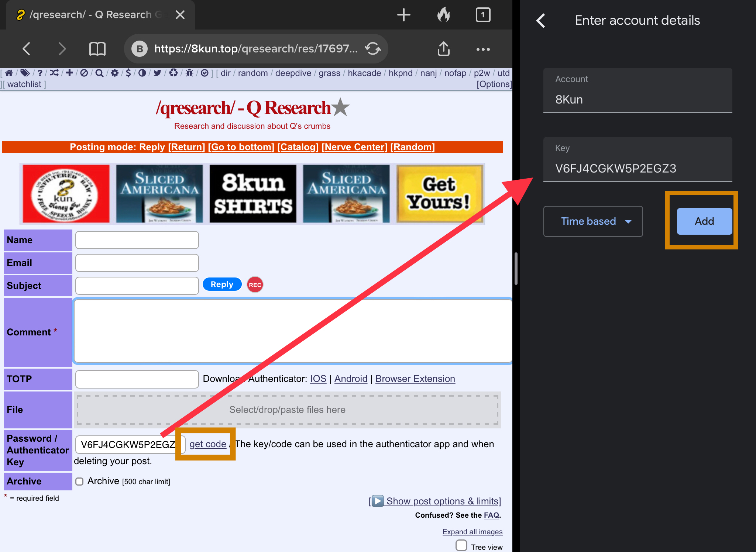Screen dimensions: 756x552
Task: Open bookmarks book icon
Action: pos(97,49)
